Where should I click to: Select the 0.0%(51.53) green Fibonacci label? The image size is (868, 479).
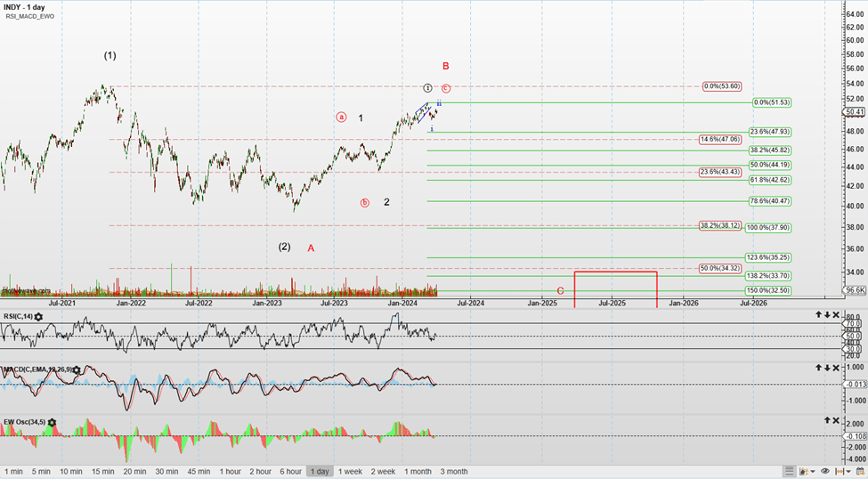(772, 102)
